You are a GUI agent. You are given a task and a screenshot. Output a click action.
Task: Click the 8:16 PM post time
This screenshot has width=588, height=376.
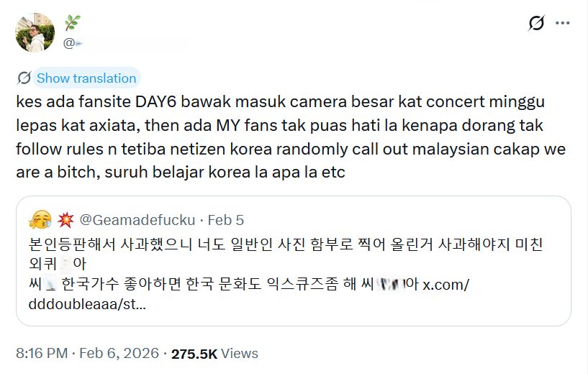[x=42, y=354]
